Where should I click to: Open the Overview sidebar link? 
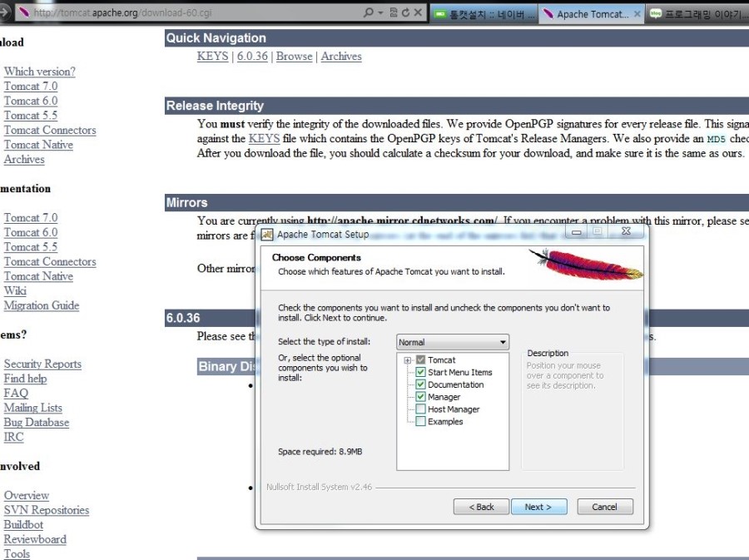27,496
